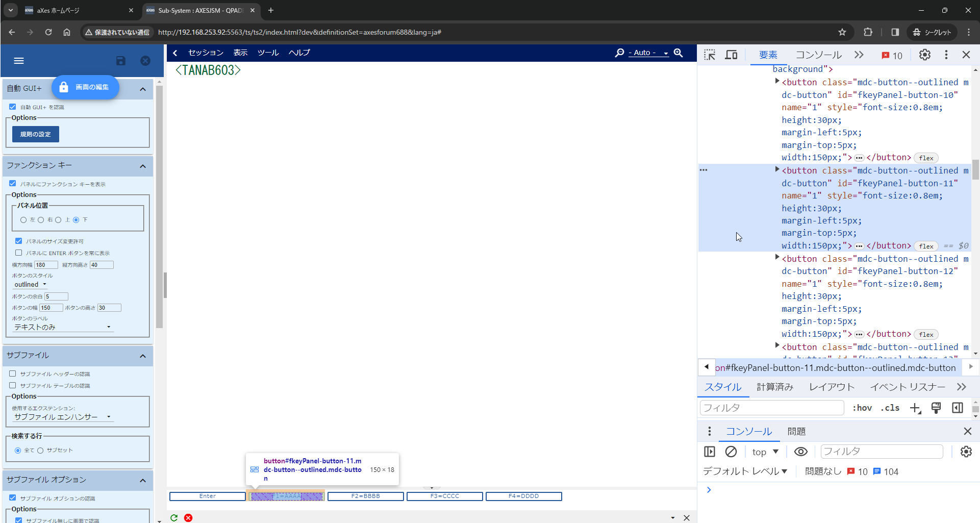Open the テキストのみ button label dropdown
Image resolution: width=980 pixels, height=523 pixels.
[x=62, y=327]
